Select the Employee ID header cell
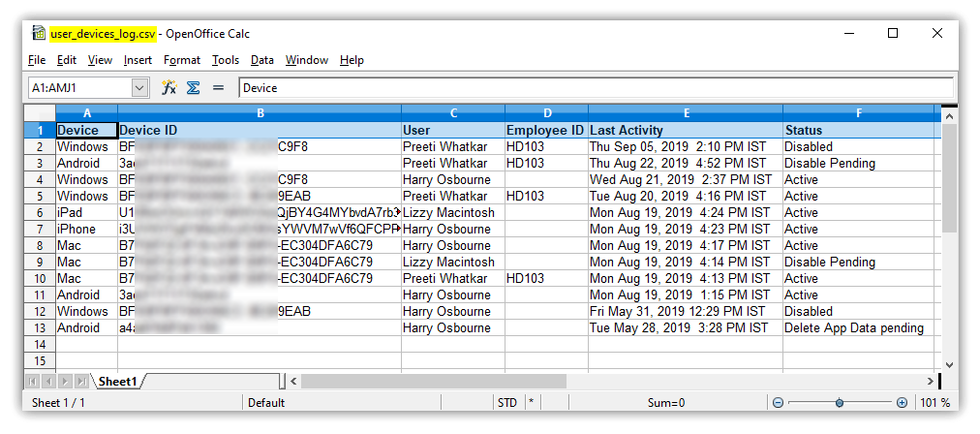The width and height of the screenshot is (980, 434). point(547,130)
